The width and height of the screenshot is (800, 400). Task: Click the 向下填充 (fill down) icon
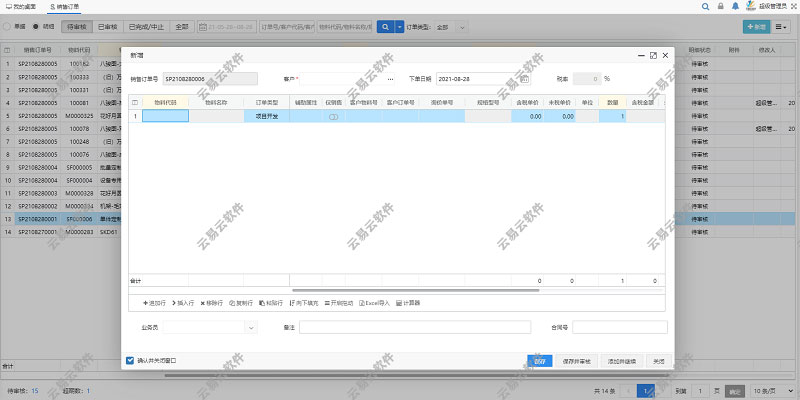(293, 302)
